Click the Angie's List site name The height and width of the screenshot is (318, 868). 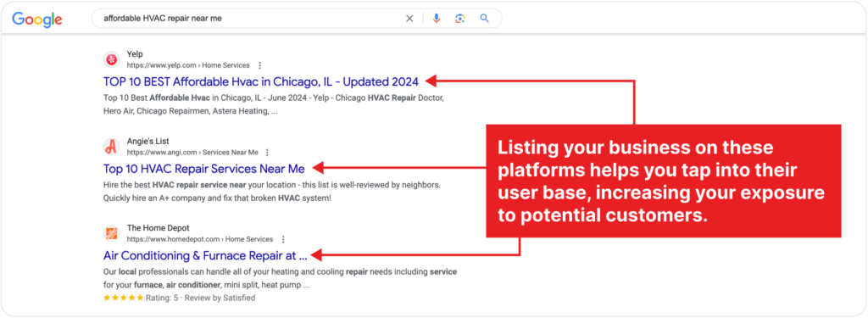point(147,142)
